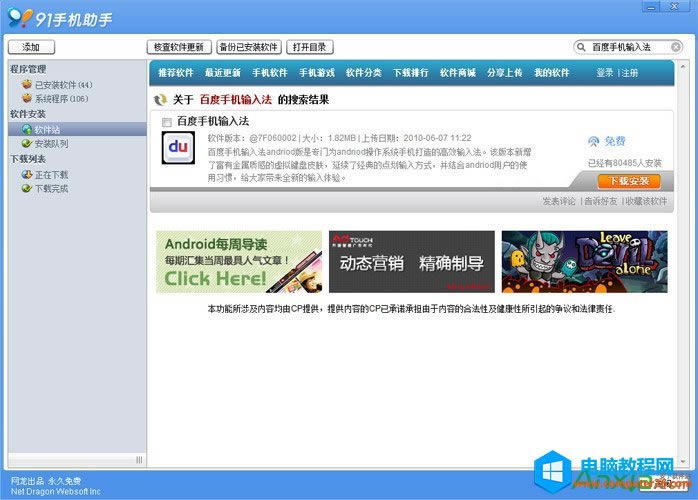Screen dimensions: 698x500
Task: Select the 软件站 globe icon
Action: [x=26, y=130]
